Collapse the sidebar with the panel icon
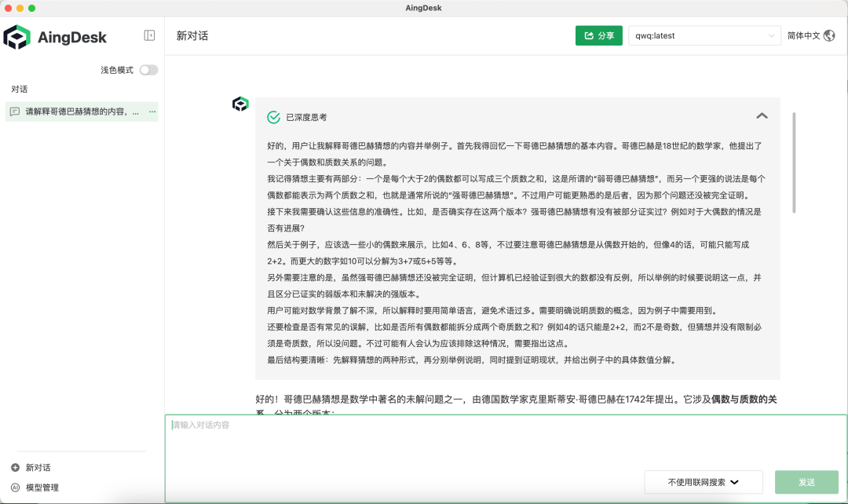The width and height of the screenshot is (848, 504). (x=149, y=35)
